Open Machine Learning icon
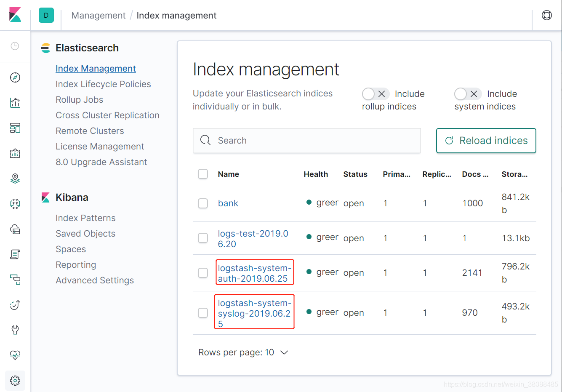562x392 pixels. [15, 204]
